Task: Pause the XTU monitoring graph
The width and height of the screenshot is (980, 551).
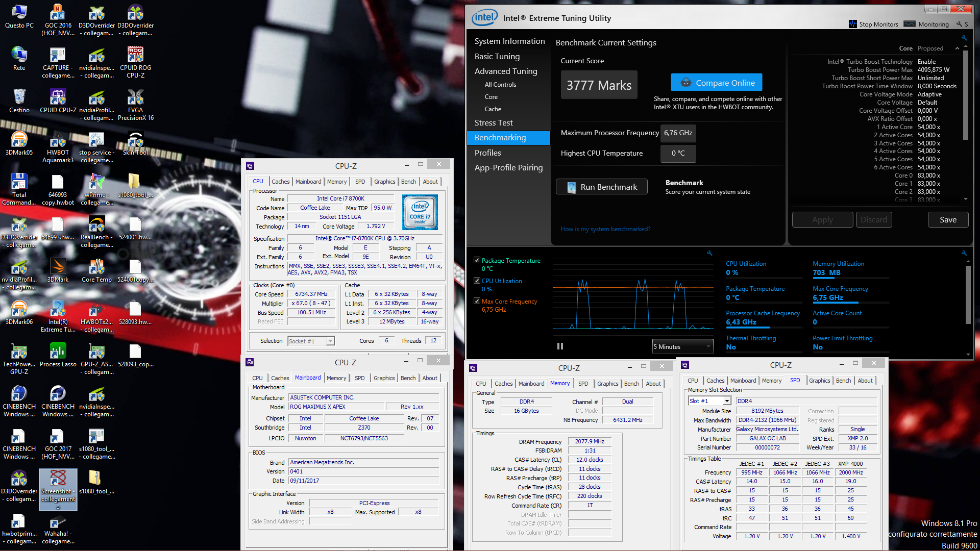Action: coord(560,346)
